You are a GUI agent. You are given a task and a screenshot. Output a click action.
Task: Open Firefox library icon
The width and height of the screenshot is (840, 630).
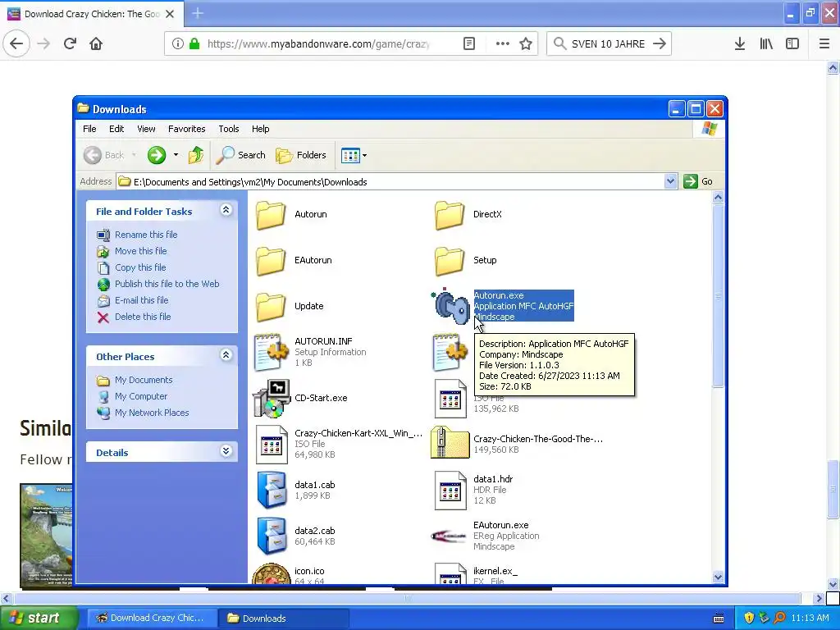pyautogui.click(x=766, y=44)
